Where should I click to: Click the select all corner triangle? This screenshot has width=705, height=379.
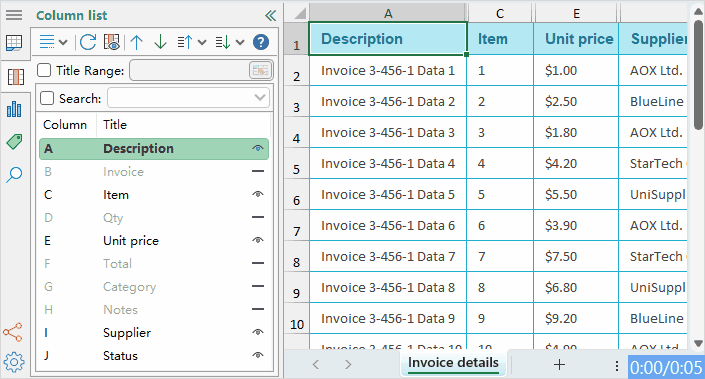point(299,13)
